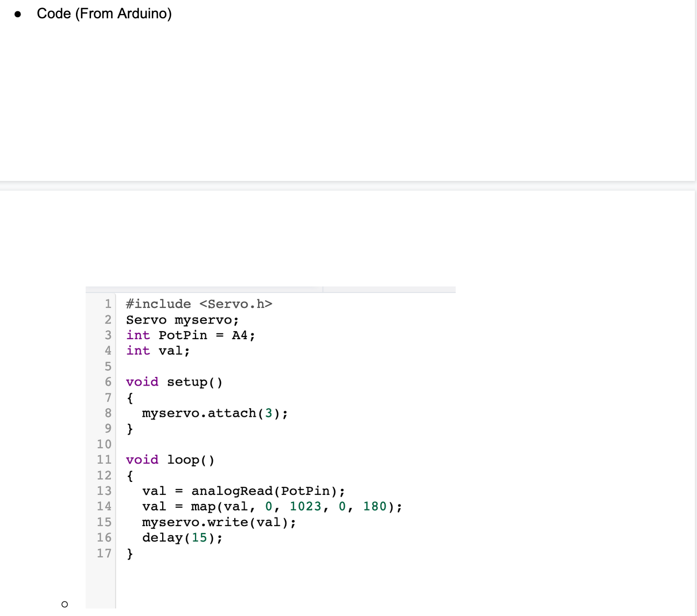Click line number 14 in the gutter
Viewport: 697px width, 616px height.
click(x=104, y=507)
